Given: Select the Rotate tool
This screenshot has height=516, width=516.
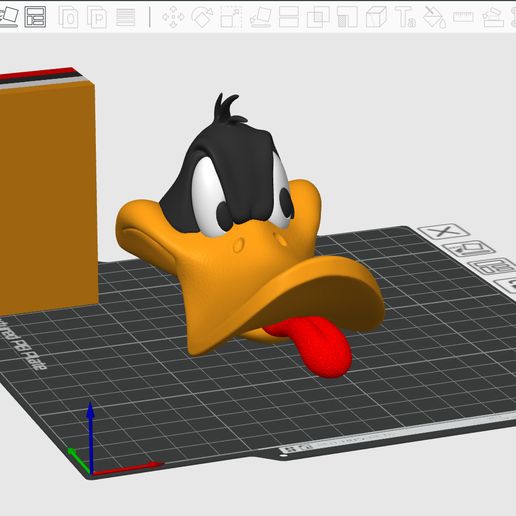Looking at the screenshot, I should click(202, 17).
